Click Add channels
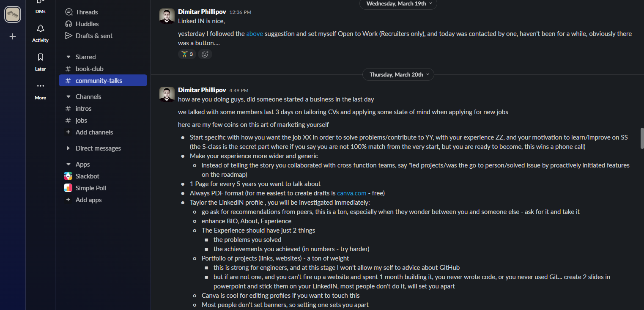This screenshot has height=310, width=644. click(x=94, y=132)
